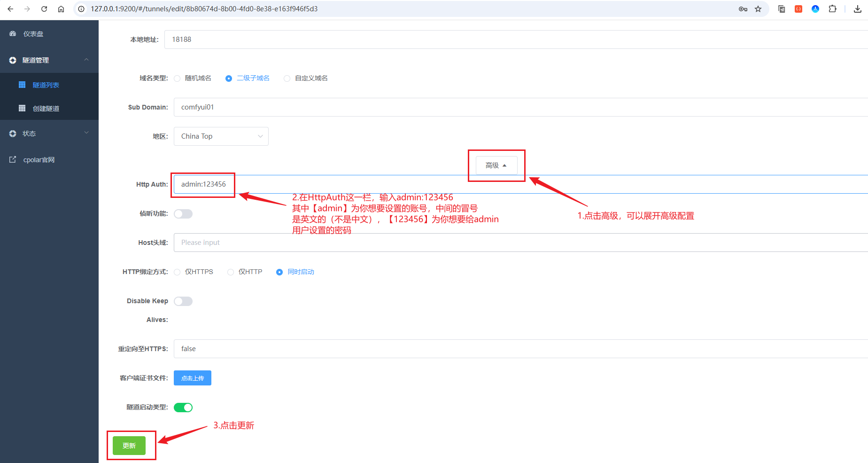This screenshot has width=868, height=463.
Task: Open the downloads icon
Action: 858,9
